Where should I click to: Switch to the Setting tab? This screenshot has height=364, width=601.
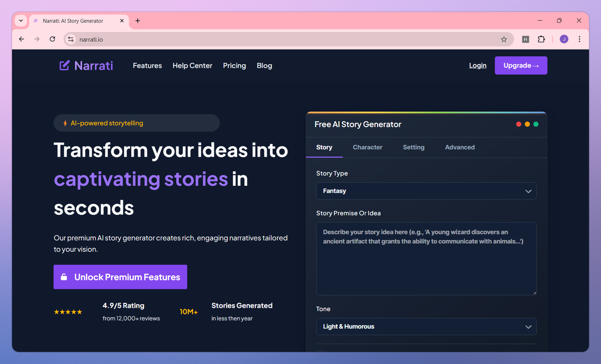click(x=414, y=147)
